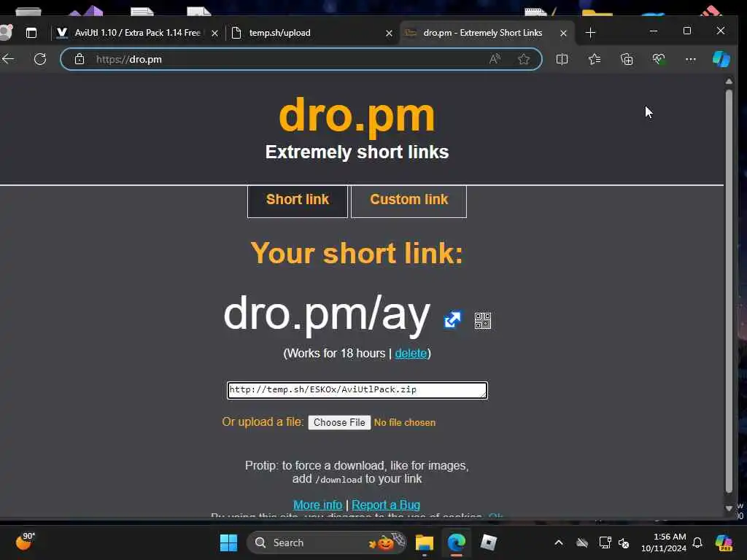The width and height of the screenshot is (747, 560).
Task: Open the Report a Bug link
Action: click(386, 505)
